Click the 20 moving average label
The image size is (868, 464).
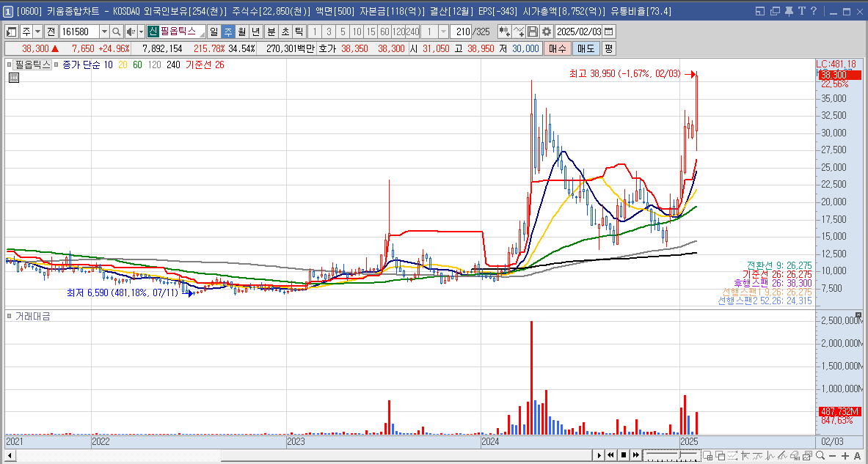tap(123, 65)
